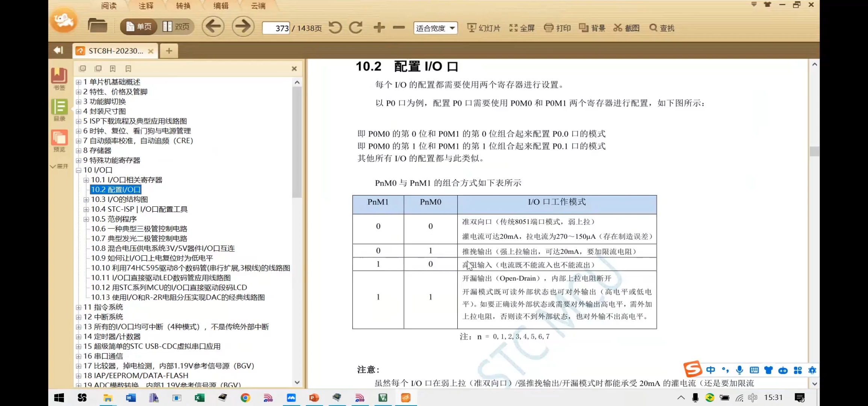Collapse all outline entries icon
This screenshot has height=406, width=868.
pos(128,68)
